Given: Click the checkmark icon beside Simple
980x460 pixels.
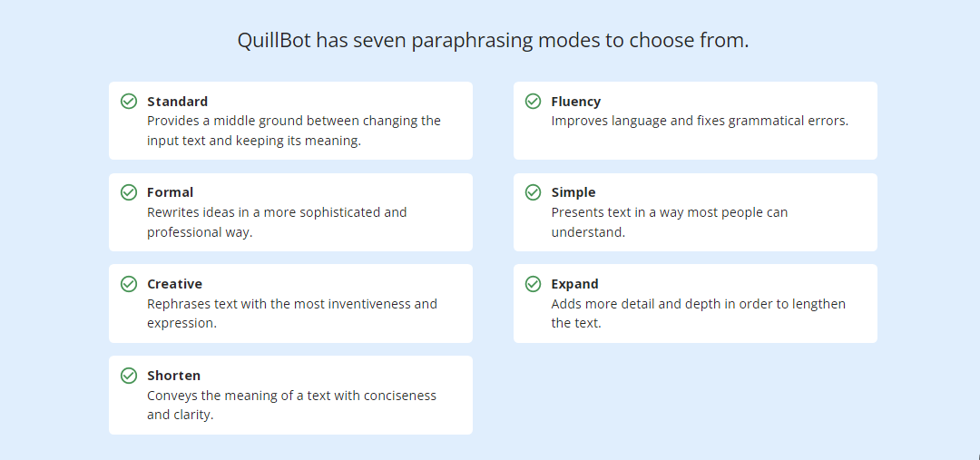Looking at the screenshot, I should coord(534,192).
